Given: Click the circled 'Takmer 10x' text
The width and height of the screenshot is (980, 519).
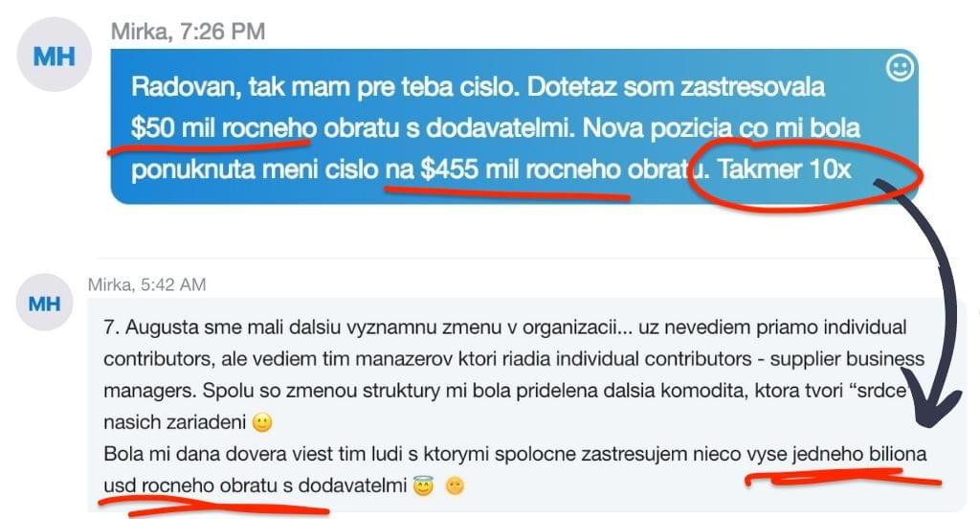Looking at the screenshot, I should pyautogui.click(x=784, y=169).
